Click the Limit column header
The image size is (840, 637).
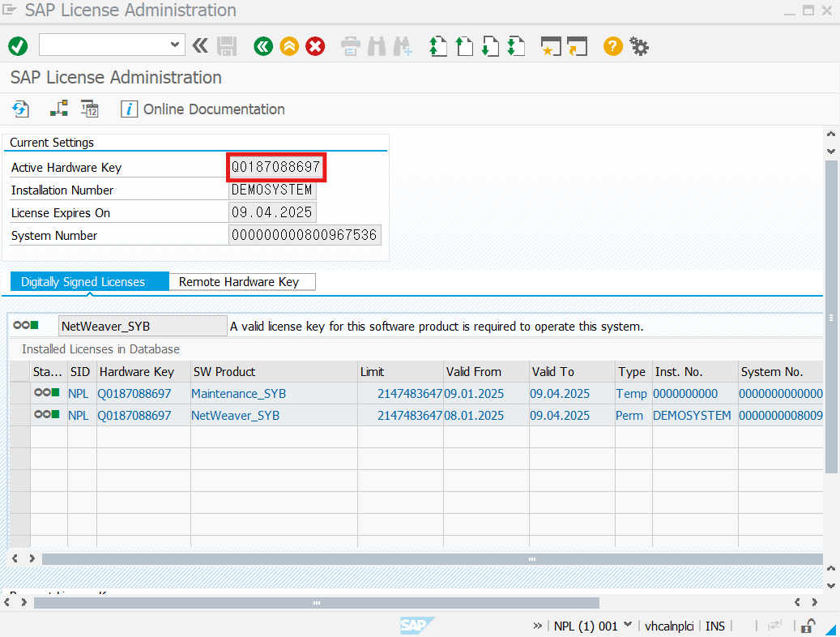(400, 371)
